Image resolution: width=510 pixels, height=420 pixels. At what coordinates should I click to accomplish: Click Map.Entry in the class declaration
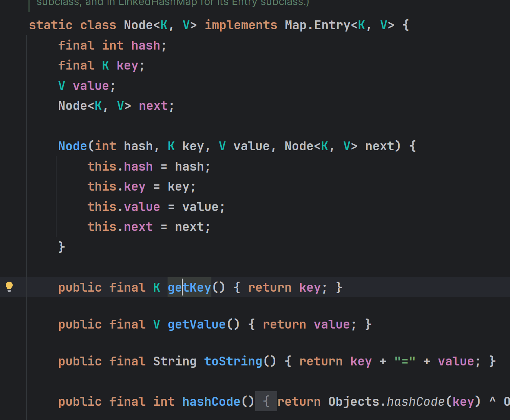[x=317, y=25]
